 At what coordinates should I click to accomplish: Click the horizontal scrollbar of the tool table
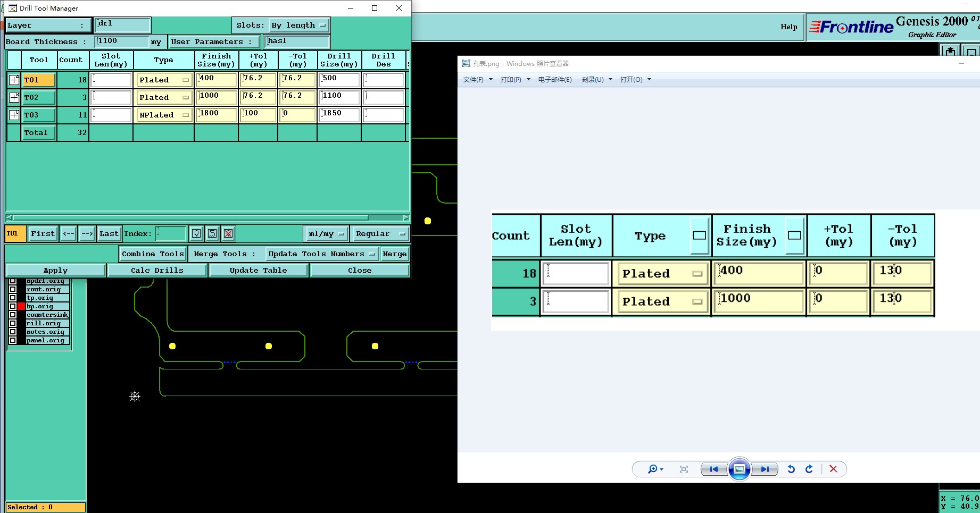pos(207,217)
